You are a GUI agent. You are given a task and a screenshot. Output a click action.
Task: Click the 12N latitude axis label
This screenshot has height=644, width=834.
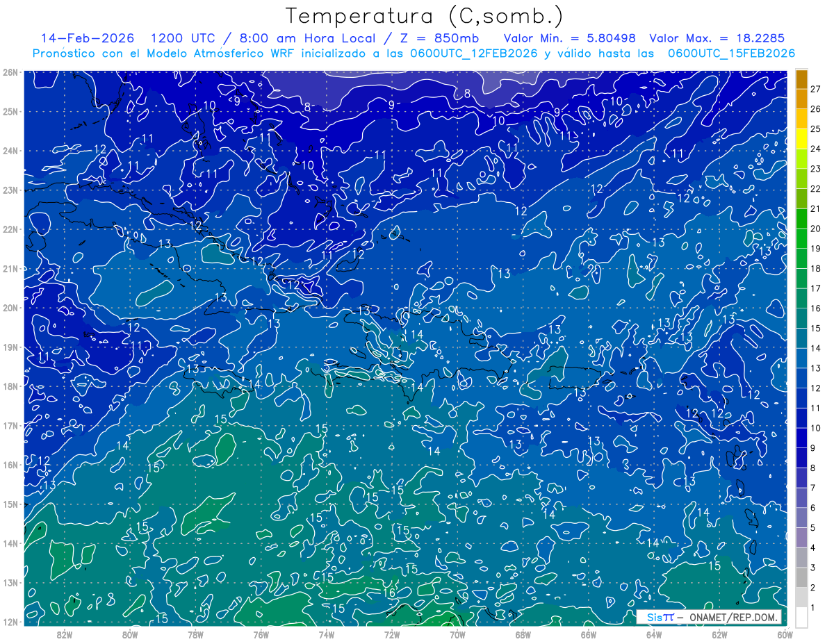click(10, 622)
